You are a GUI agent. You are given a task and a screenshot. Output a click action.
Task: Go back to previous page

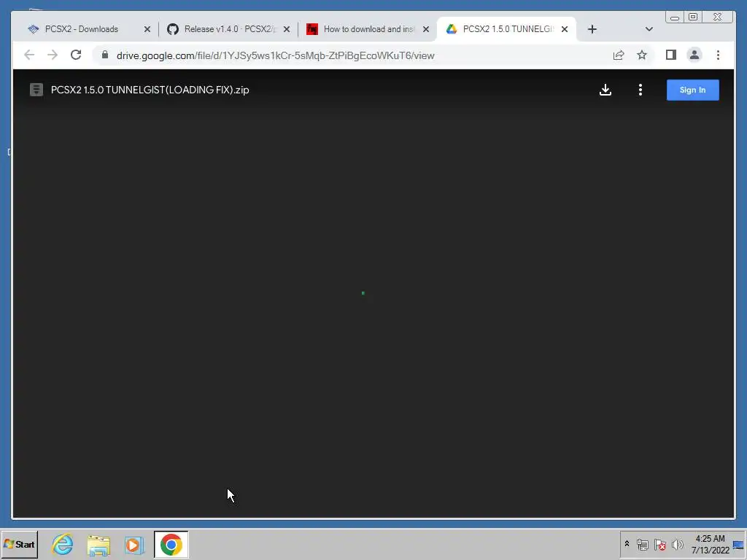[29, 55]
